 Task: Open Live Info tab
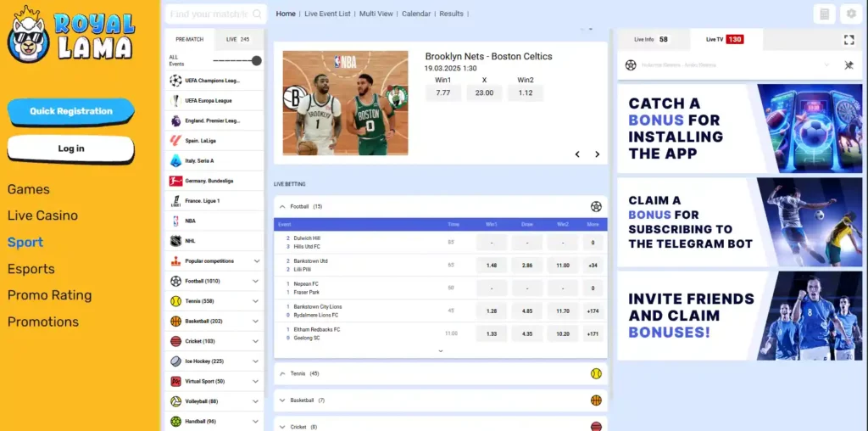[654, 39]
